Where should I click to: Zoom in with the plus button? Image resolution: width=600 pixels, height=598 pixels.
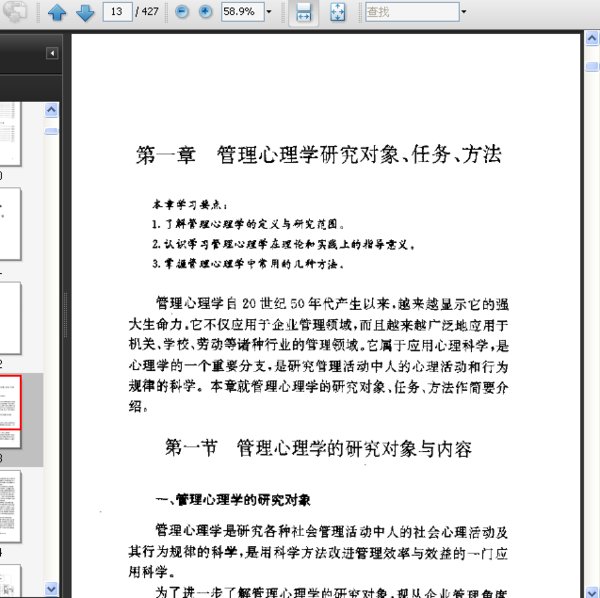point(205,11)
